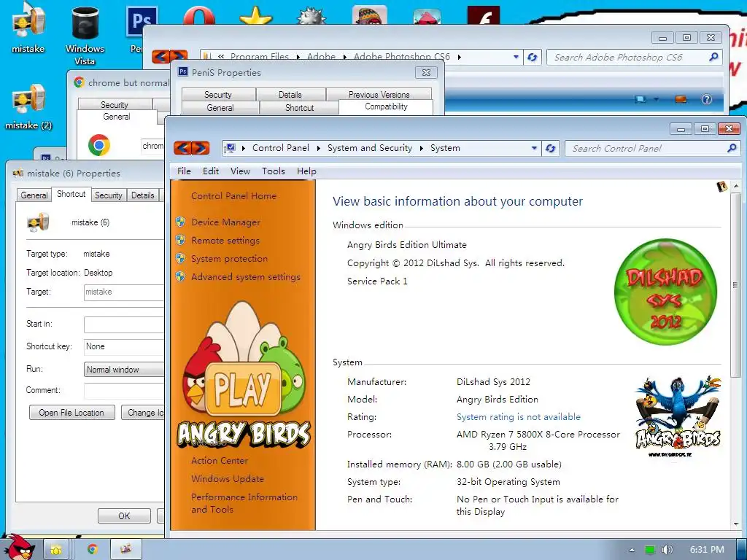This screenshot has height=560, width=747.
Task: Show hidden system tray icons
Action: coord(632,550)
